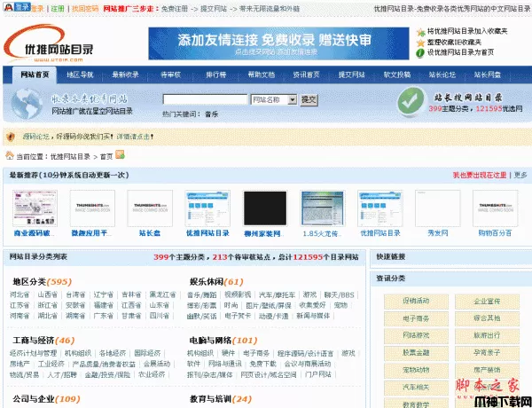
Task: Click the 娱乐休闲 category heading
Action: point(207,282)
